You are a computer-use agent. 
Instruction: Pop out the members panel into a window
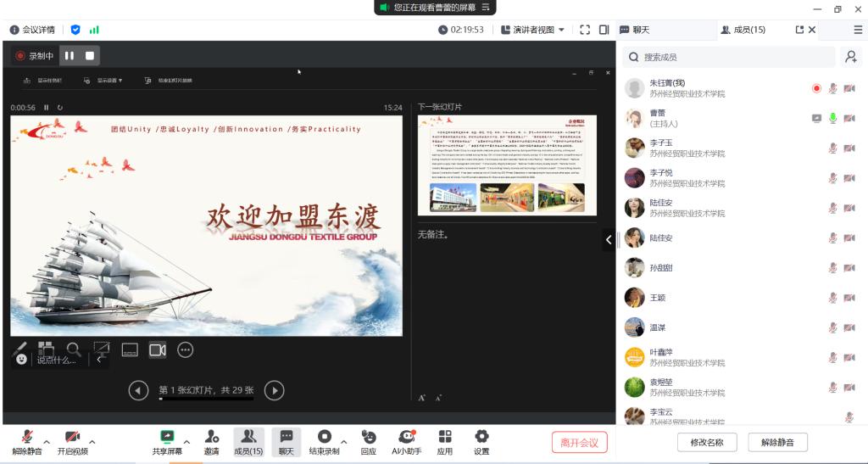point(798,30)
